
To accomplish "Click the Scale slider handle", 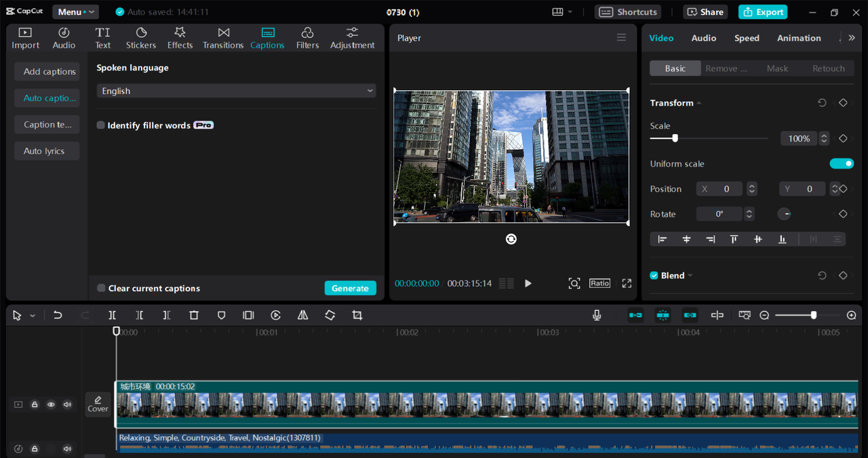I will tap(675, 138).
